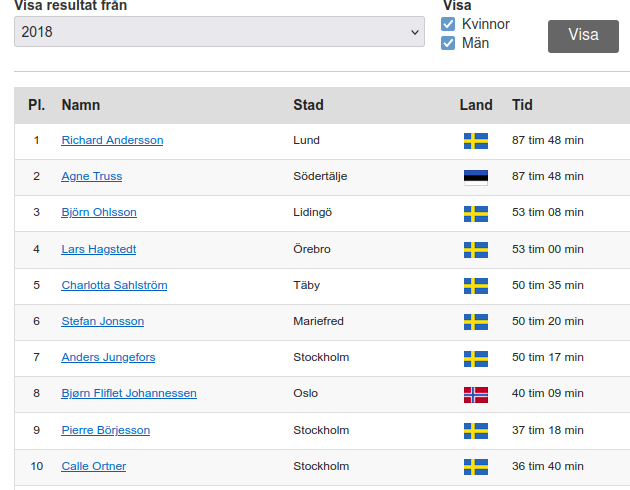Click the flag in Stefan Jonsson's row

(x=475, y=322)
